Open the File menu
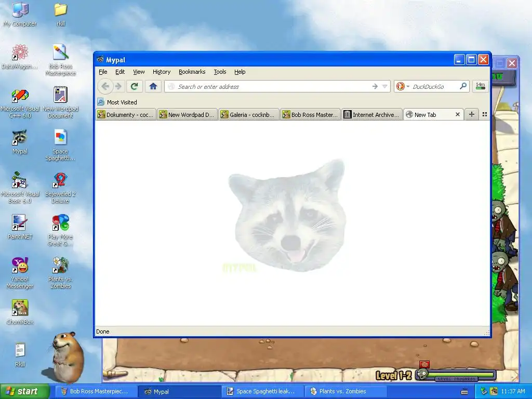 pos(103,72)
